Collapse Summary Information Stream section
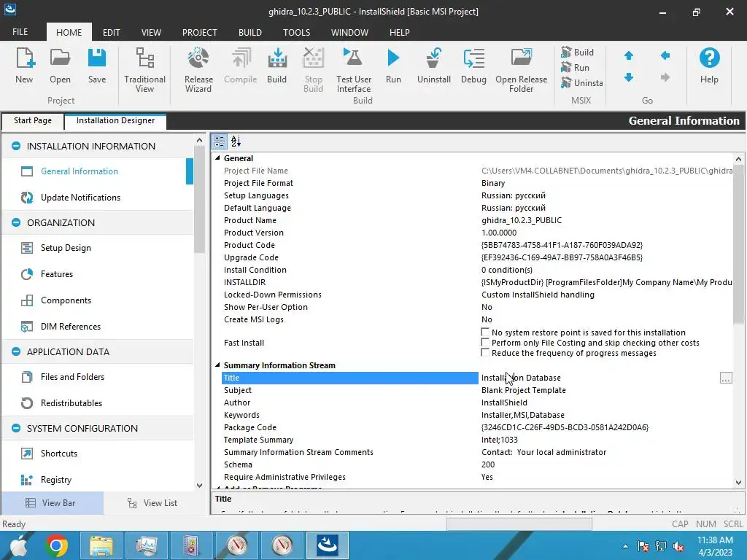747x560 pixels. coord(217,365)
